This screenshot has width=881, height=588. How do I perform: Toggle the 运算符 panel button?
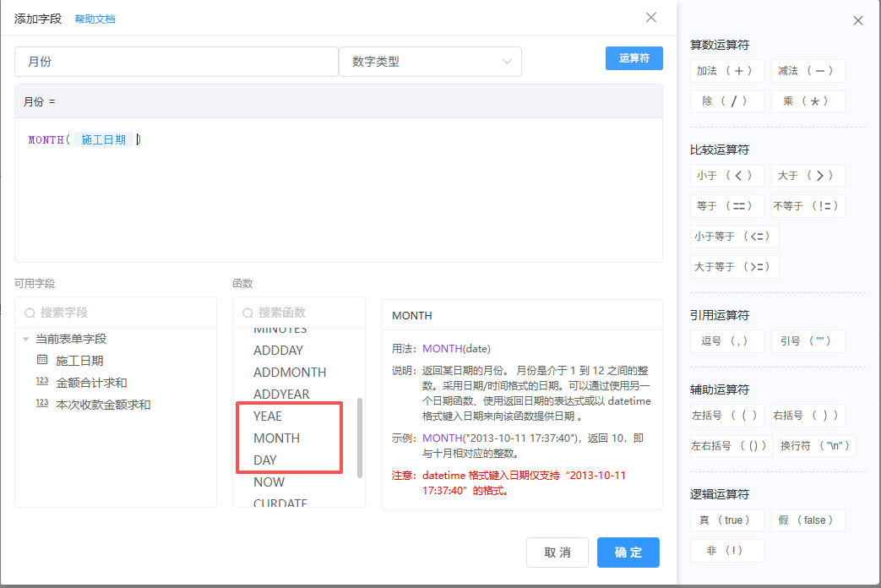tap(634, 58)
